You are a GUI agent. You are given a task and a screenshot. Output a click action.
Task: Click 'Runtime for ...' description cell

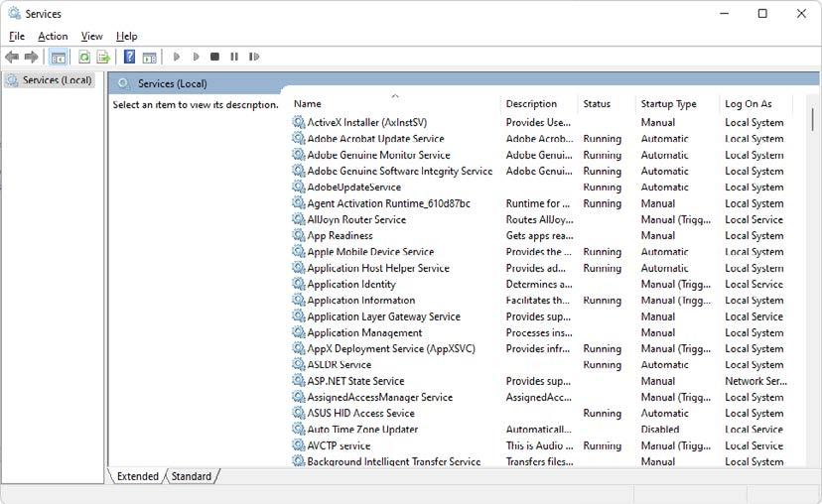[538, 203]
